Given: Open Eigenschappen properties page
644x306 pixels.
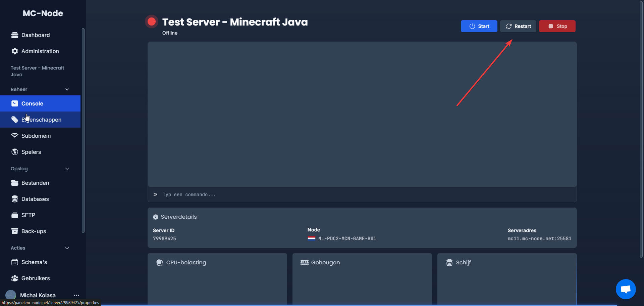Looking at the screenshot, I should (x=40, y=120).
